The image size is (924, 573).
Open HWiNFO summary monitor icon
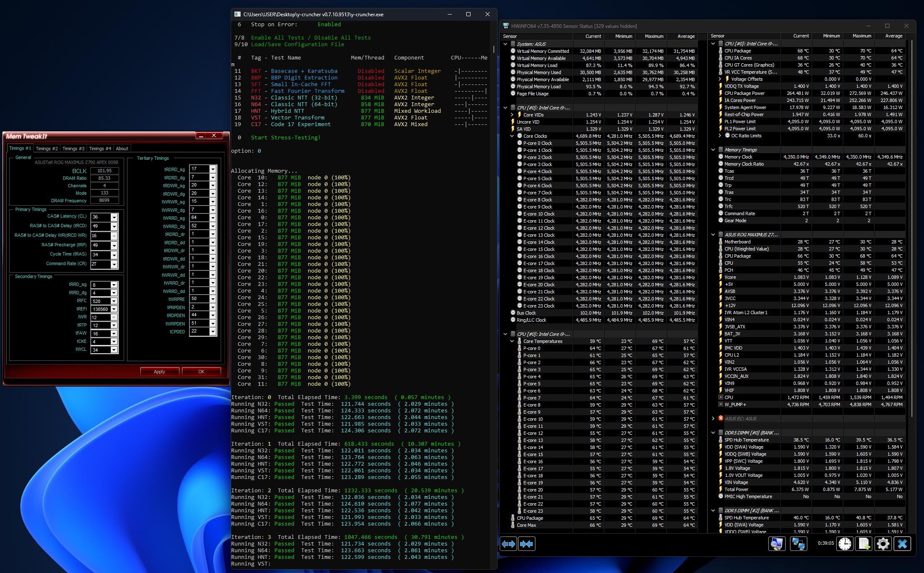pyautogui.click(x=777, y=543)
